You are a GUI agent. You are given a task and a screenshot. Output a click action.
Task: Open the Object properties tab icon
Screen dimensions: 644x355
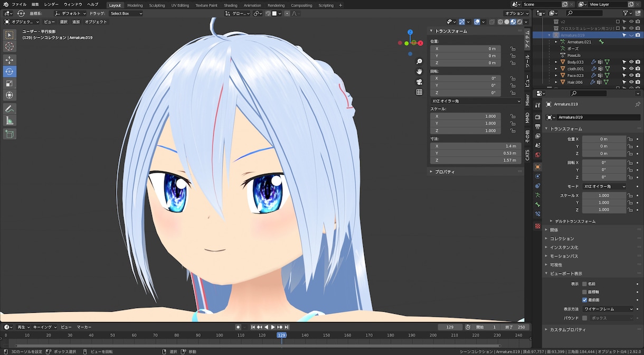pos(537,166)
